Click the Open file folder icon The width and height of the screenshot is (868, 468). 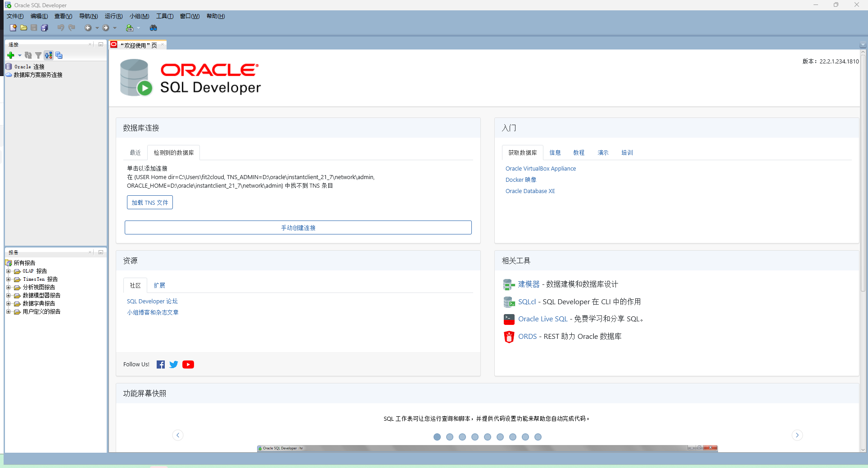[x=23, y=27]
